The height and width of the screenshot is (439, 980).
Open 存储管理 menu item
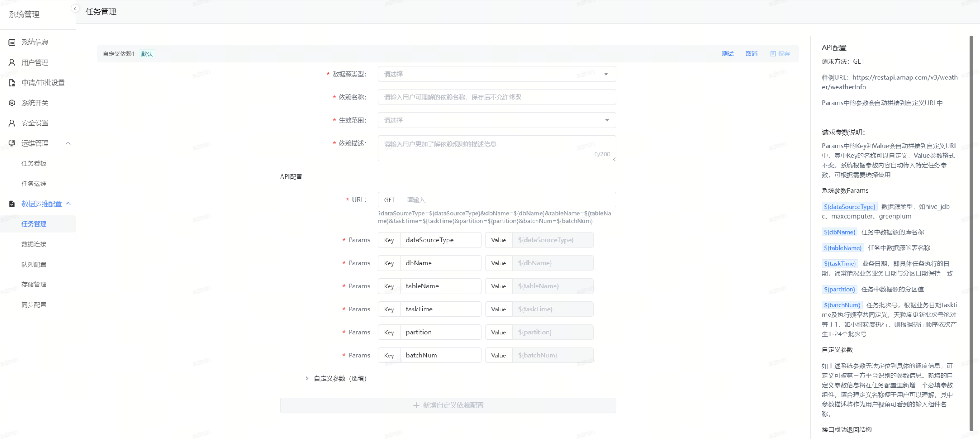34,284
